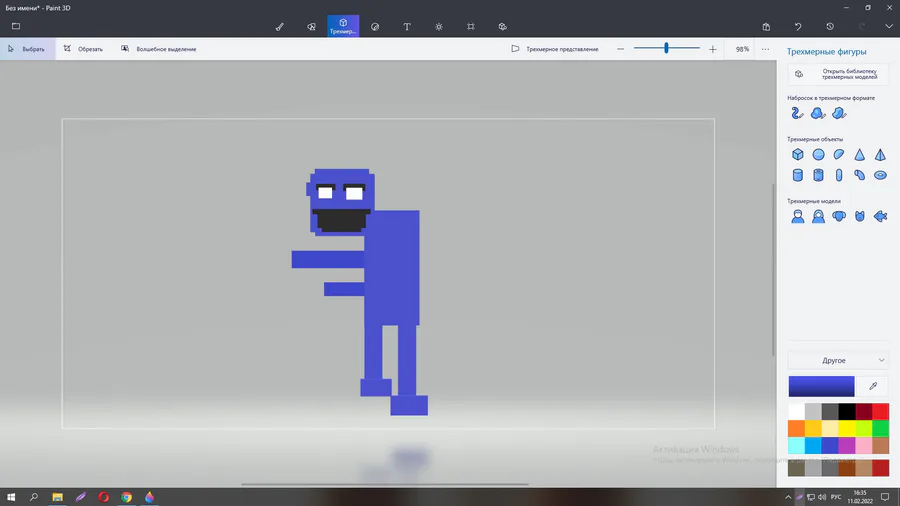Choose the Выбрать select tool
900x506 pixels.
(27, 49)
